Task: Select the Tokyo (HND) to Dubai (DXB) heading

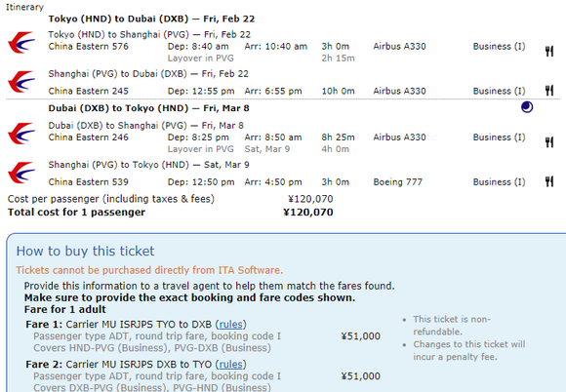Action: click(x=151, y=19)
